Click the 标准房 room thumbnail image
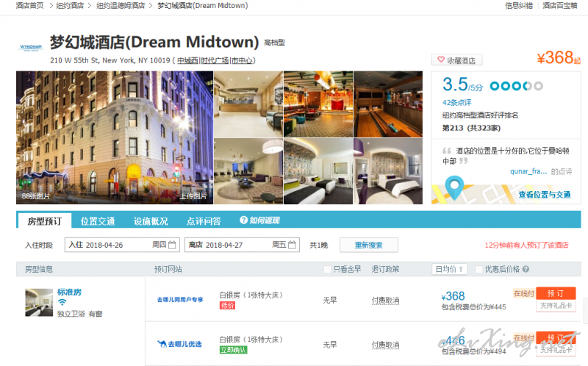Image resolution: width=588 pixels, height=366 pixels. tap(39, 302)
